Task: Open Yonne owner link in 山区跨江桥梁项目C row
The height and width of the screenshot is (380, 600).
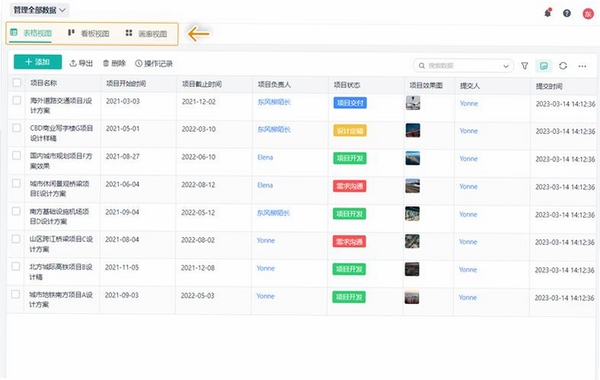Action: click(x=266, y=240)
